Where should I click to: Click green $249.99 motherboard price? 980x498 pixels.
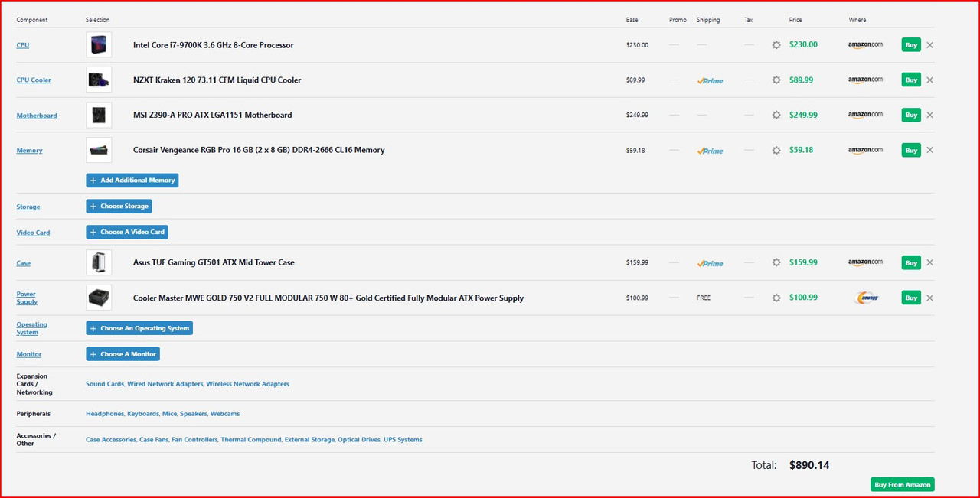pos(803,115)
